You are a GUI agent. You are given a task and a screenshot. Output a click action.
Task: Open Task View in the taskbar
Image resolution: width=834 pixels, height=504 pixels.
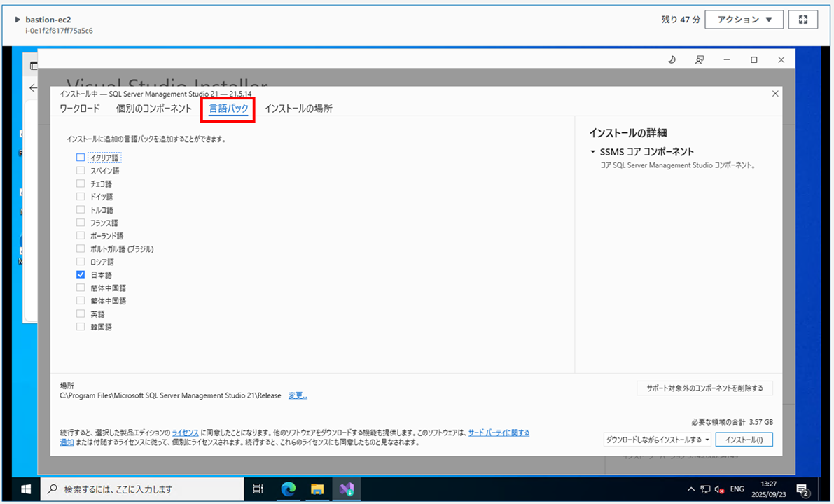click(x=258, y=489)
